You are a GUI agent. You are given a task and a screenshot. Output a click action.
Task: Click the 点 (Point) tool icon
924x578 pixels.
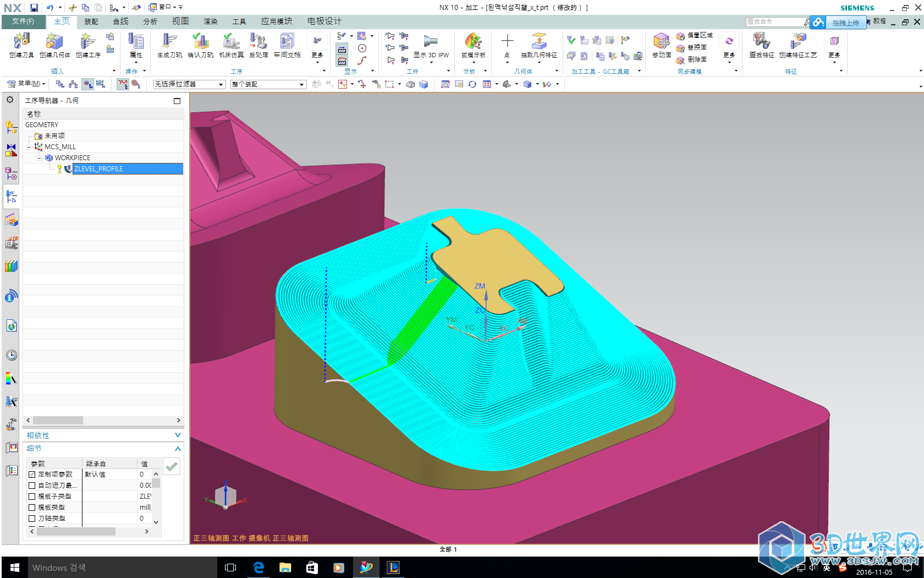507,45
